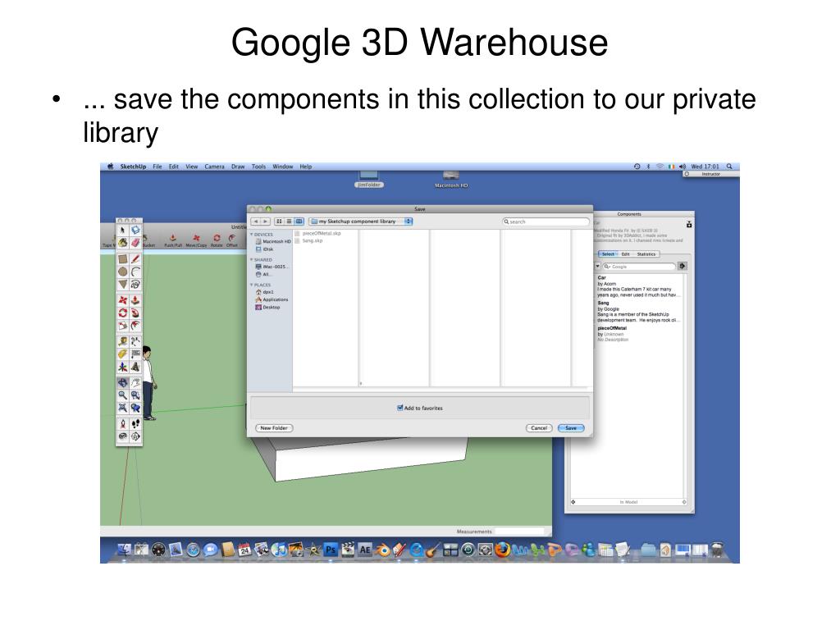Select the Scale tool
Viewport: 840px width, 630px height.
pyautogui.click(x=123, y=326)
